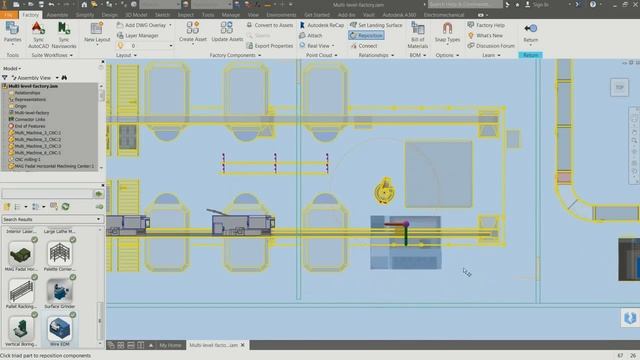Click Set Landing Surface

(376, 25)
